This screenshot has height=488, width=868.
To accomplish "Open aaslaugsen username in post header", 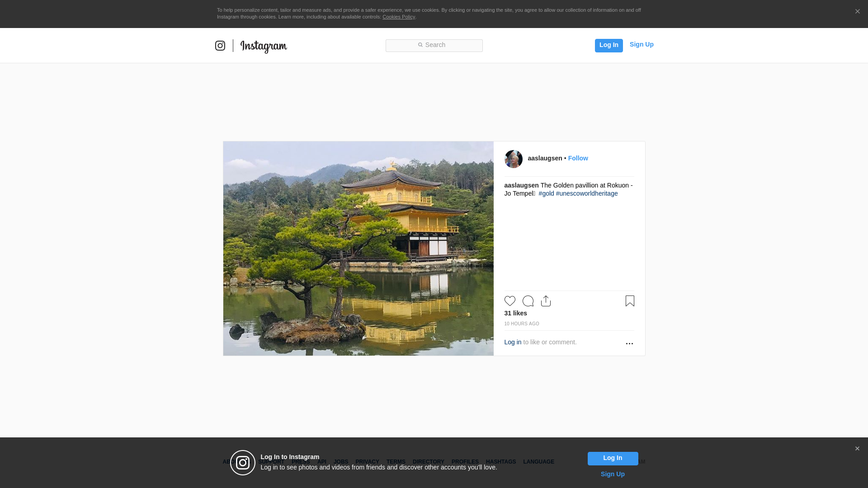I will pos(545,158).
